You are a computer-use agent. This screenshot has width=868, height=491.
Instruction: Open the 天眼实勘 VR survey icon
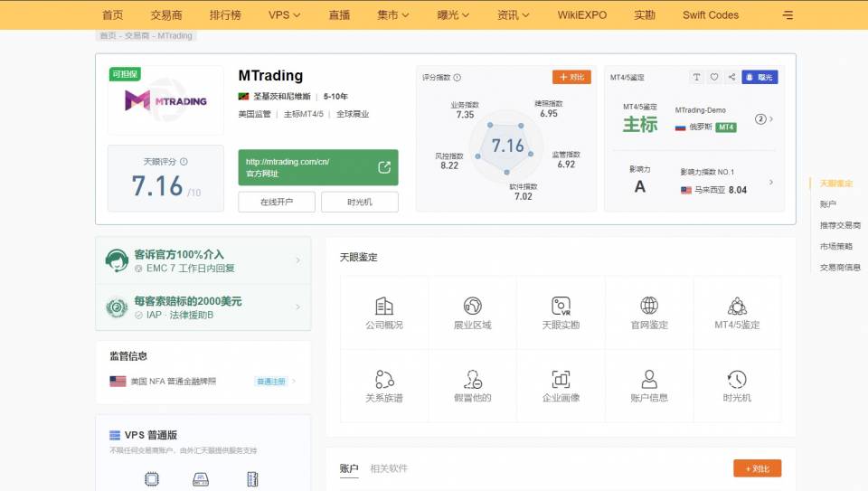[x=561, y=306]
